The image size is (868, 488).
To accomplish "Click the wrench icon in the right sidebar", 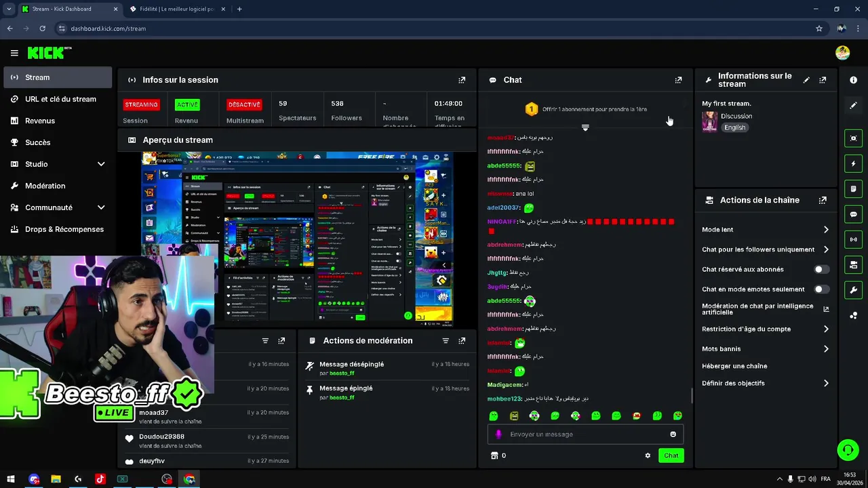I will click(853, 290).
